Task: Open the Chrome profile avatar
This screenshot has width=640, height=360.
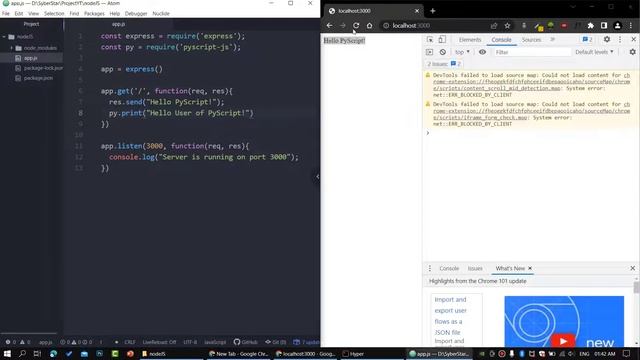Action: (x=618, y=25)
